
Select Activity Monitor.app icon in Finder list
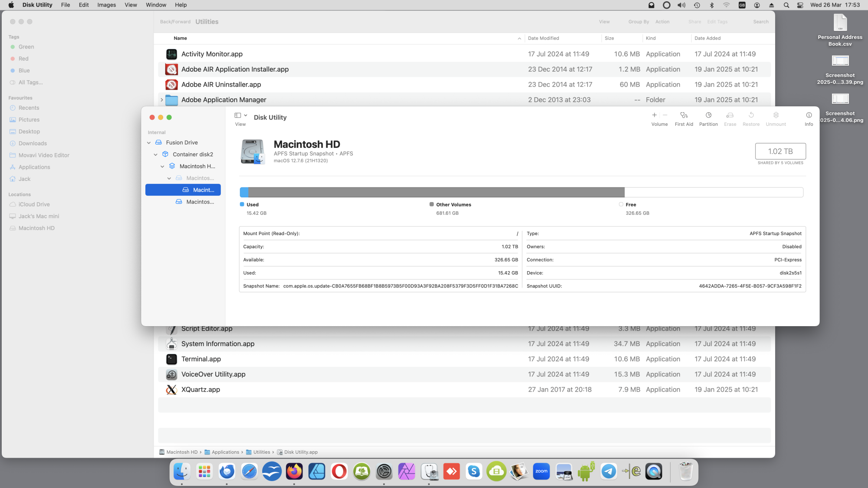pos(171,54)
